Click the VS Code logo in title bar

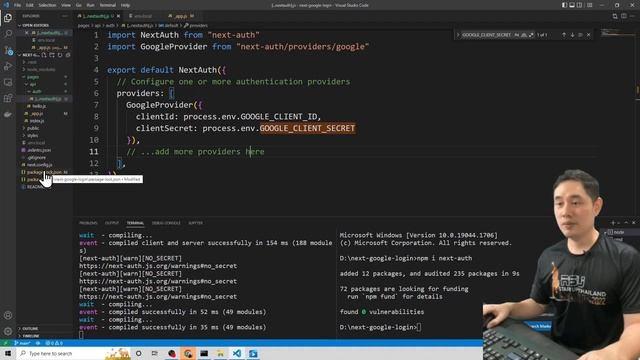pos(6,5)
